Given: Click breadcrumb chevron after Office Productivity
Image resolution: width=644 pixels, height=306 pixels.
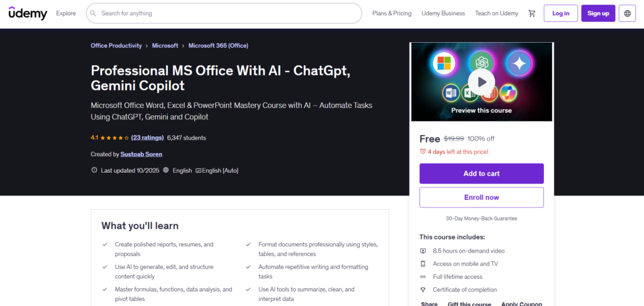Looking at the screenshot, I should click(147, 46).
